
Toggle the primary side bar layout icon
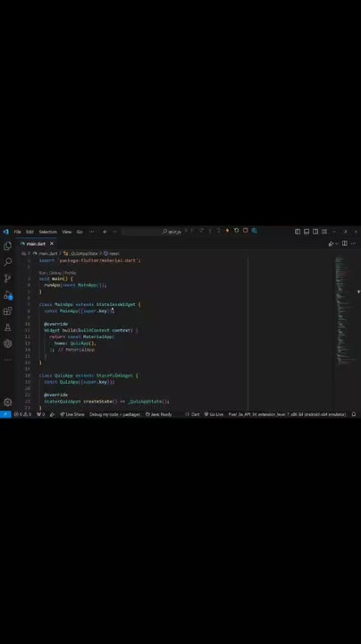point(298,232)
